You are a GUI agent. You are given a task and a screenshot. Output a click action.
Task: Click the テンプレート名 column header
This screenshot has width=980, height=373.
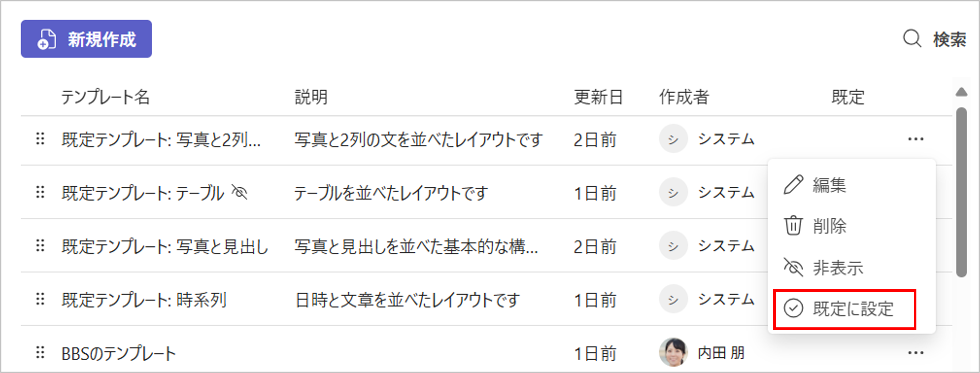pos(105,97)
